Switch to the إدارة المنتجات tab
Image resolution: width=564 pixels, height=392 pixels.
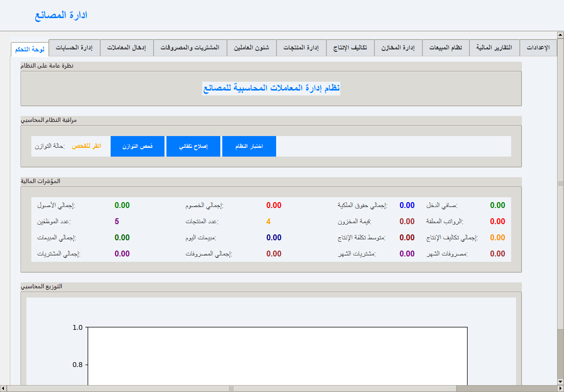[302, 48]
